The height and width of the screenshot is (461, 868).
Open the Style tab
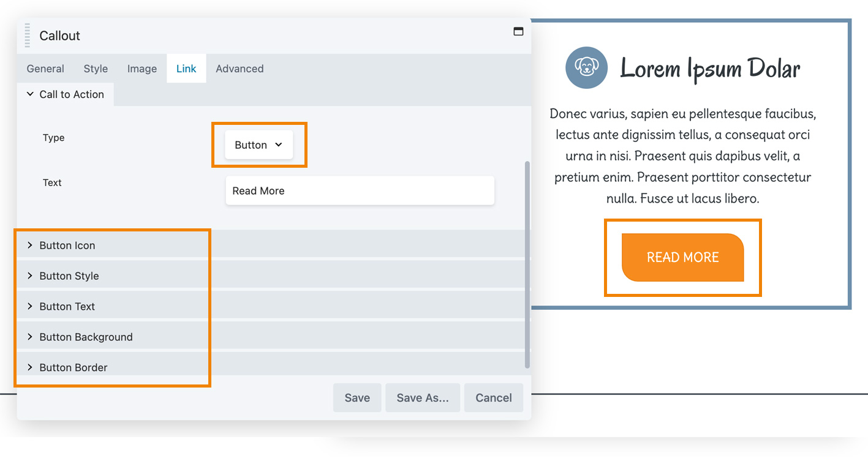pos(96,69)
